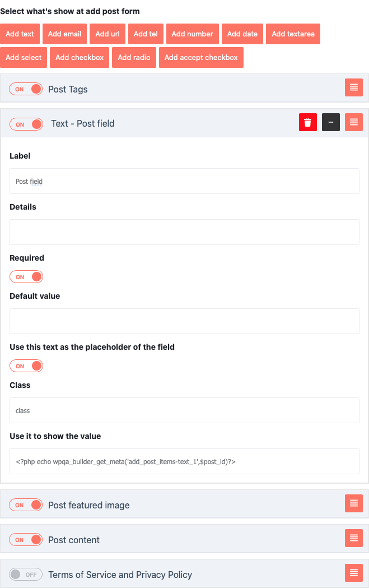Add a select field
The image size is (369, 588).
coord(24,57)
